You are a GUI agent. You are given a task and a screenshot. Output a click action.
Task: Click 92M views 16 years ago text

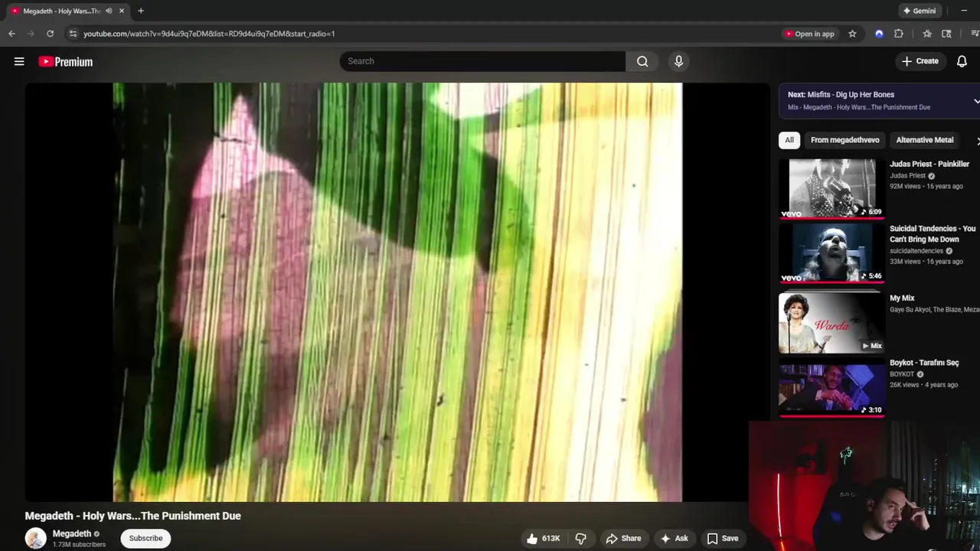point(926,186)
